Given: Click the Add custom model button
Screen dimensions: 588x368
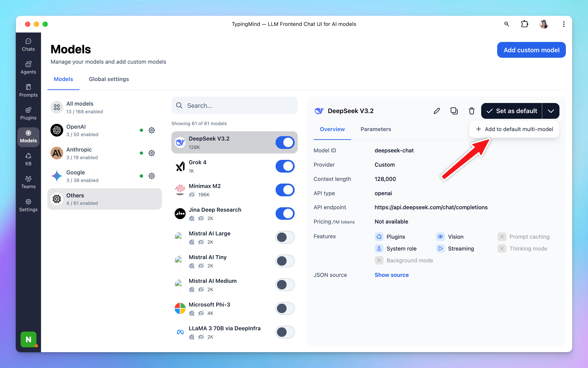Looking at the screenshot, I should coord(531,50).
